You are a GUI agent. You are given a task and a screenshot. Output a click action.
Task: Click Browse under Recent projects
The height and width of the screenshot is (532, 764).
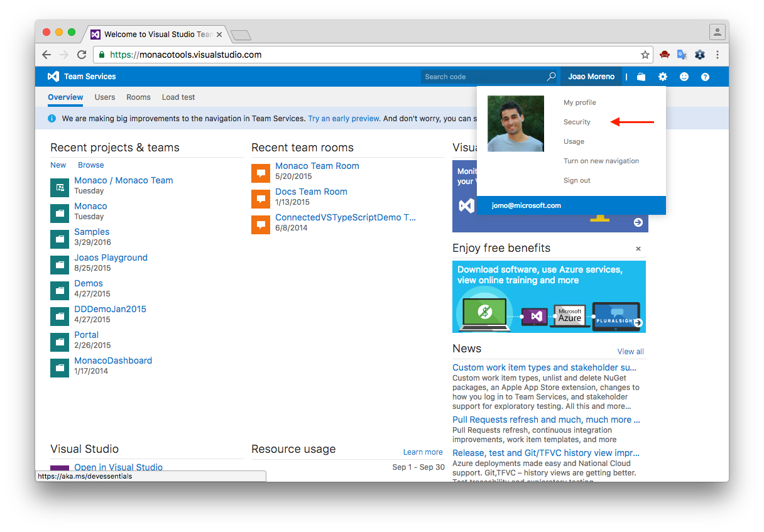click(91, 165)
